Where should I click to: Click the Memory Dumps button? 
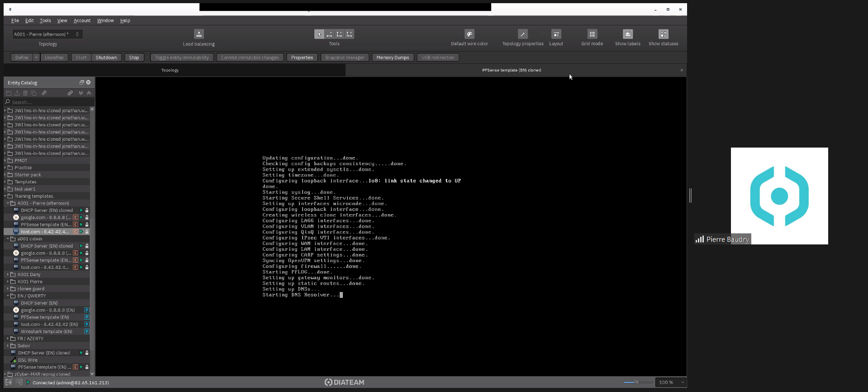tap(393, 57)
